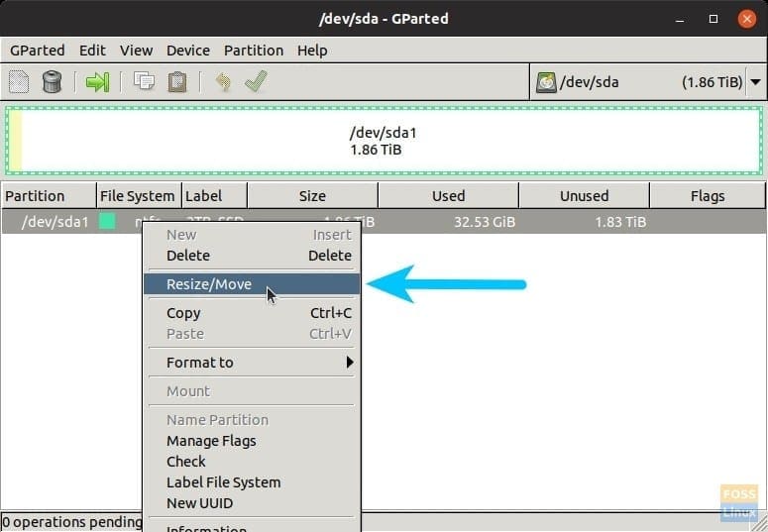Choose Manage Flags in the context menu
Screen dimensions: 768x532
(252, 441)
